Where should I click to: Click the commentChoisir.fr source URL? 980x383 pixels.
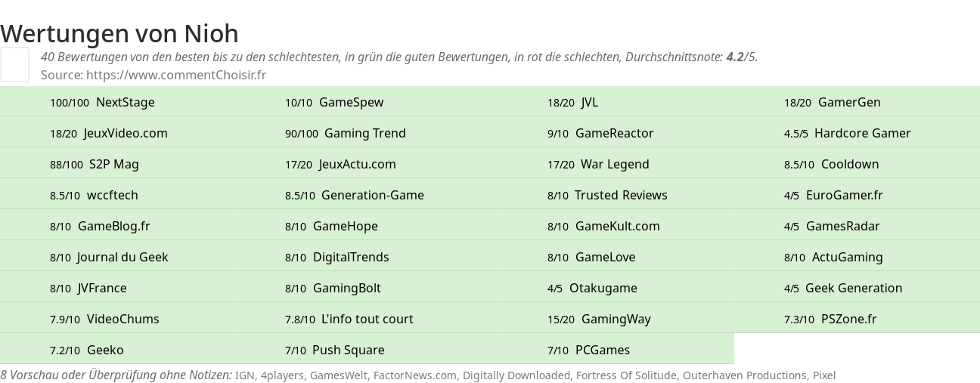pyautogui.click(x=176, y=75)
